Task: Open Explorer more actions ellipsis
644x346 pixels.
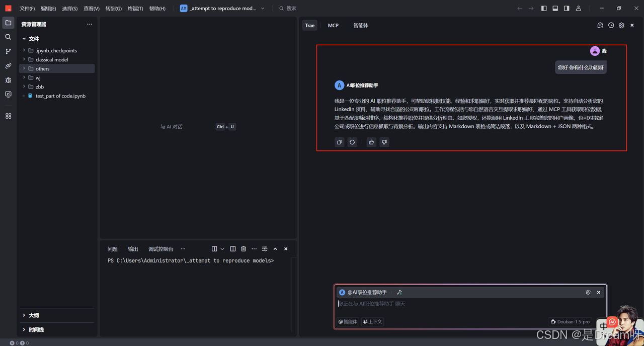Action: (x=90, y=24)
